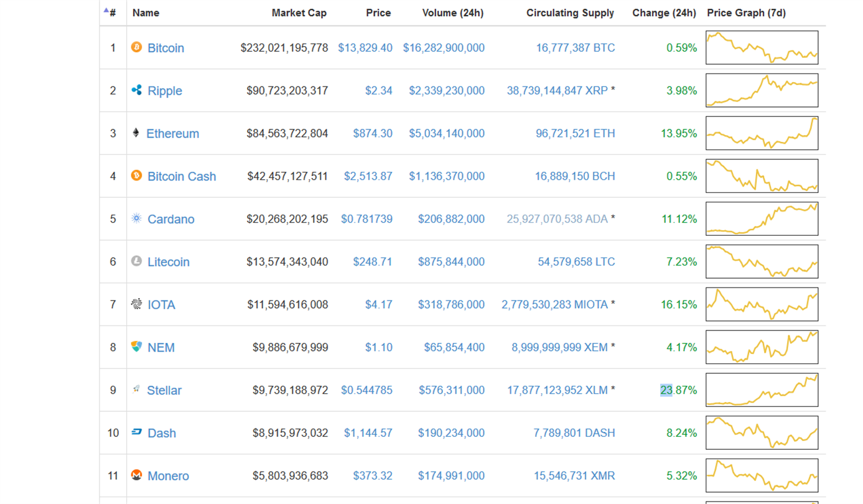Screen dimensions: 863x504
Task: Click the Litecoin logo icon
Action: [x=136, y=261]
